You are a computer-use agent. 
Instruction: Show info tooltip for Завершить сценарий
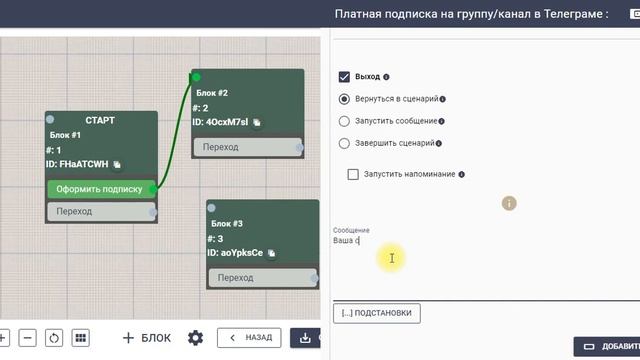pos(438,143)
